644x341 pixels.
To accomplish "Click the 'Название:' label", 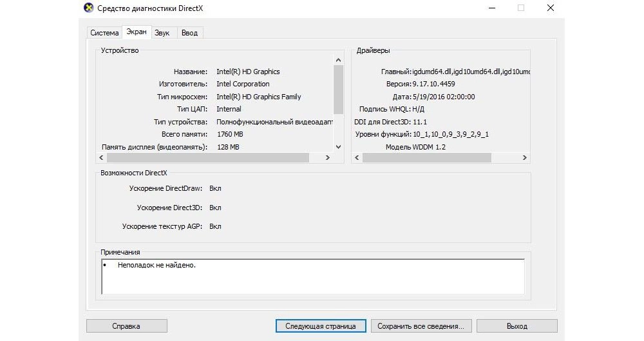I will click(191, 72).
